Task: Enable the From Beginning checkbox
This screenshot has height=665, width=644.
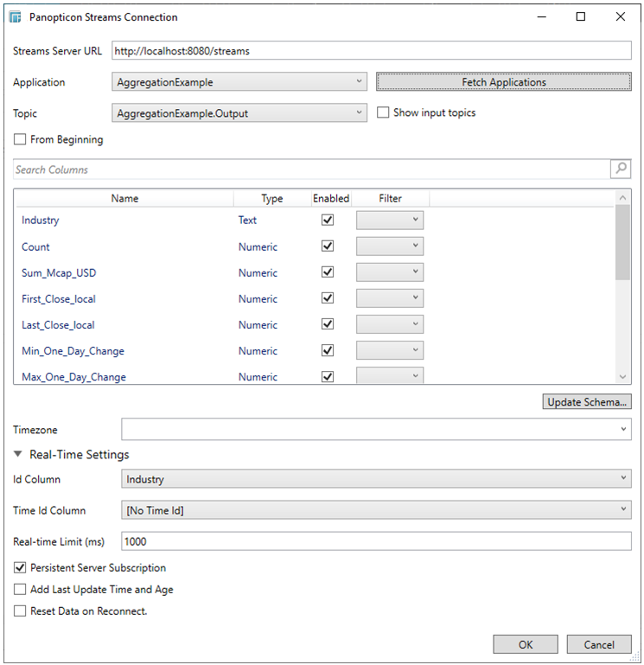Action: (20, 140)
